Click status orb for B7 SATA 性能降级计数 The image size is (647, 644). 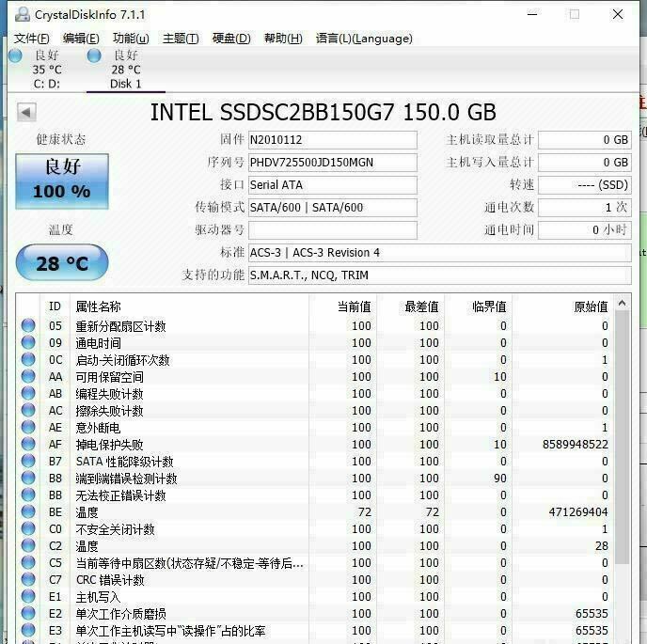28,461
